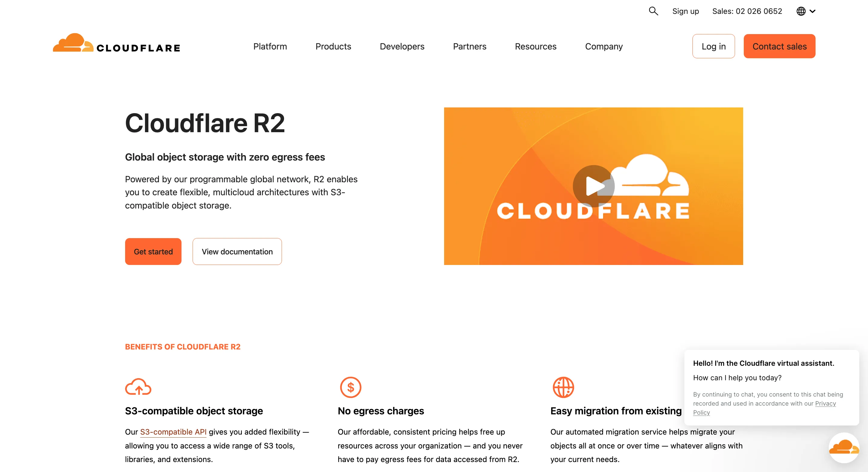868x472 pixels.
Task: Click the 'No egress charges' heading
Action: coord(381,411)
